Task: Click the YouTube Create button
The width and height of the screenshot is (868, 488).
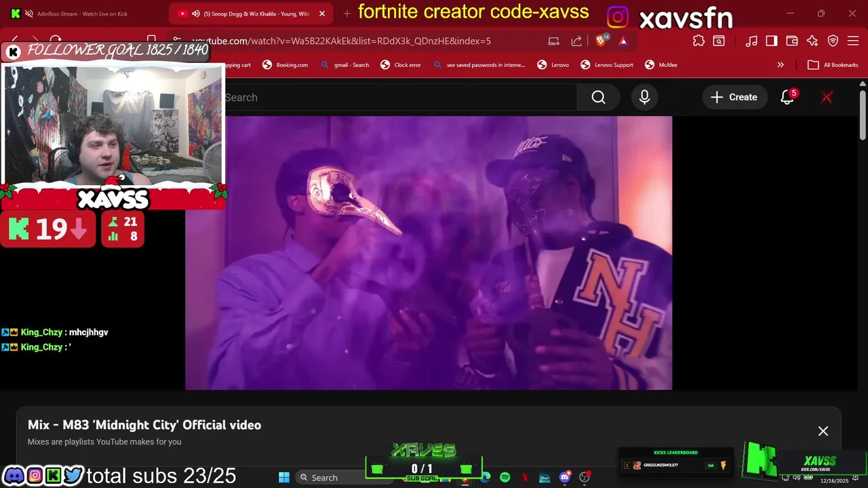Action: tap(734, 98)
